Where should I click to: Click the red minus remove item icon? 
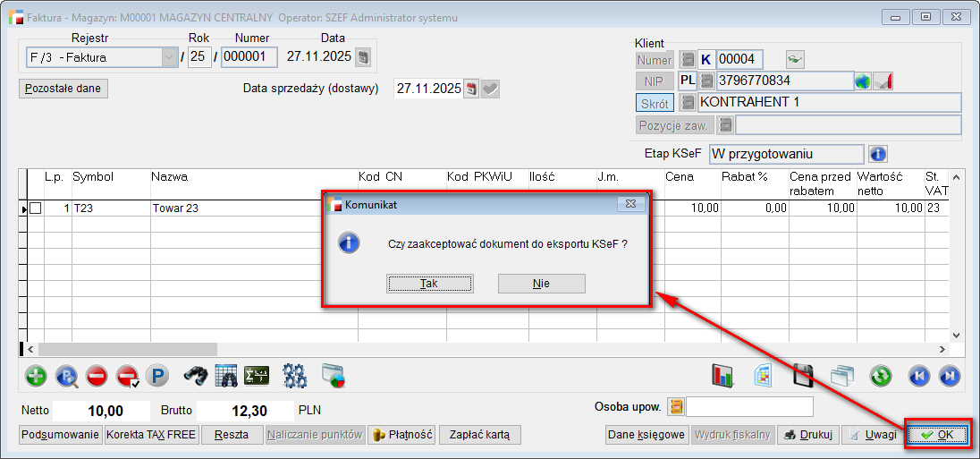[97, 376]
